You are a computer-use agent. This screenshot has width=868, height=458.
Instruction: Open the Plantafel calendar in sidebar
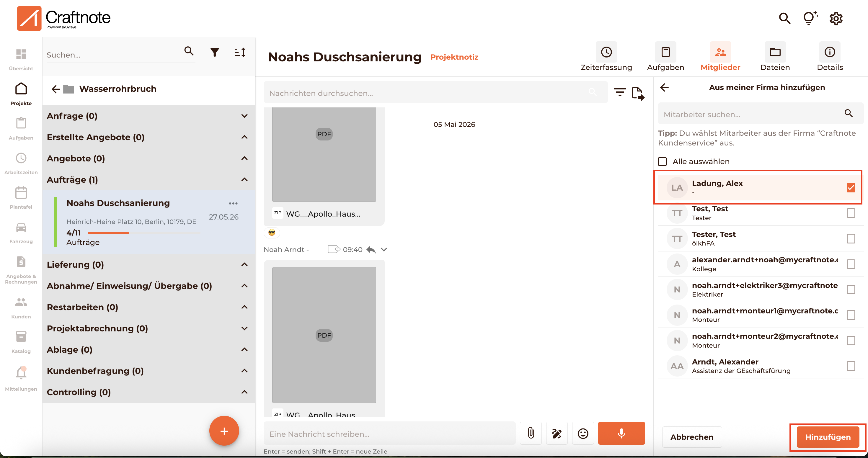(x=21, y=198)
